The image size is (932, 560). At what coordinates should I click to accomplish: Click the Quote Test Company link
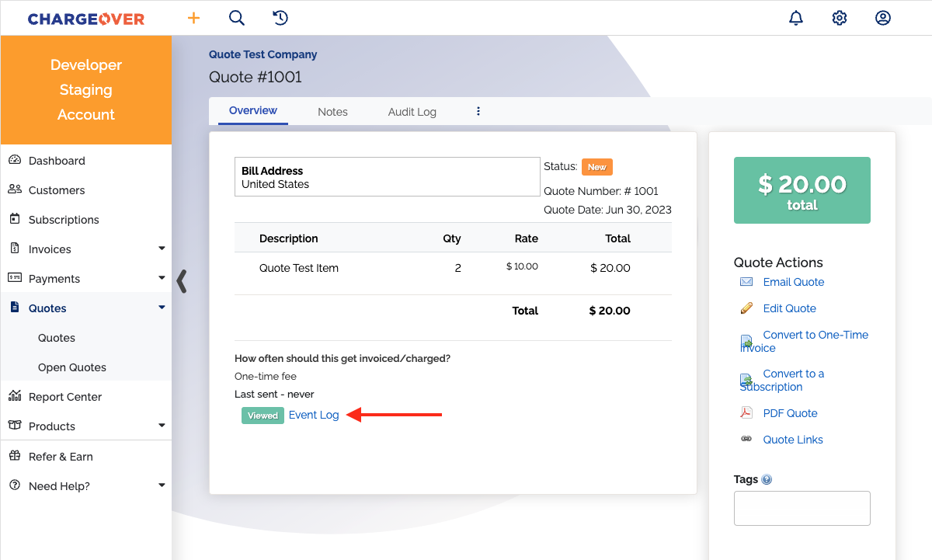coord(263,54)
